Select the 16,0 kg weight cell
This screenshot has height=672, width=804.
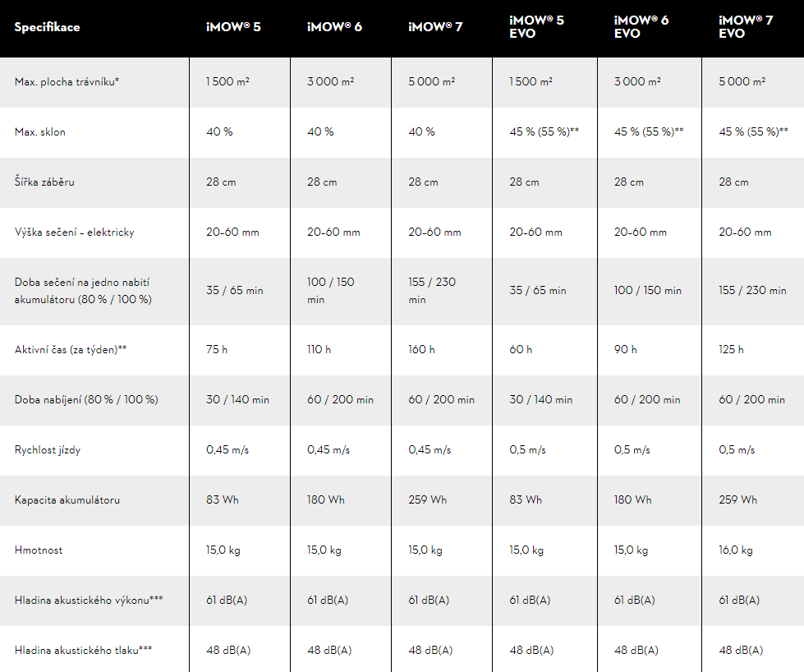point(737,550)
